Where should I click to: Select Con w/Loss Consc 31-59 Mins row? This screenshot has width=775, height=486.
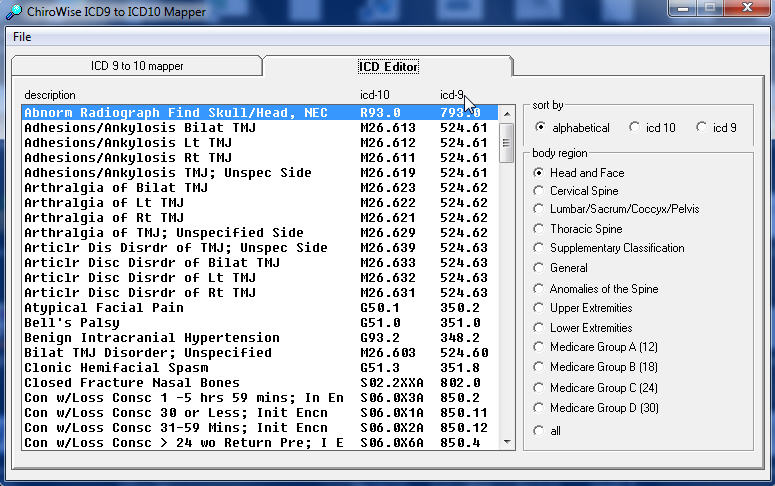coord(260,428)
